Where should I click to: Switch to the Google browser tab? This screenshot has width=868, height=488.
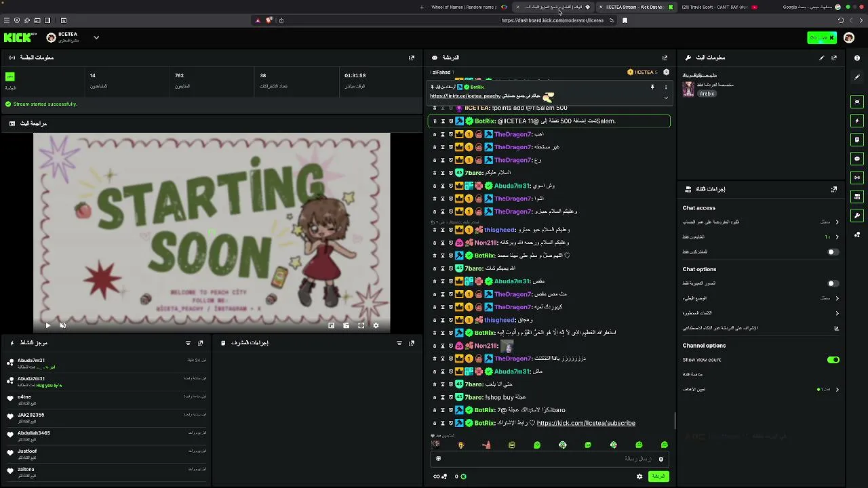(x=812, y=7)
